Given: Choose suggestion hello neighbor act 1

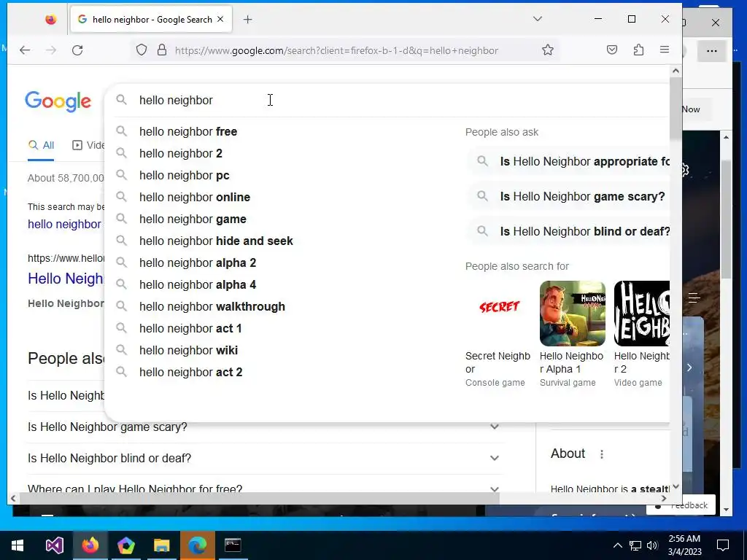Looking at the screenshot, I should pyautogui.click(x=190, y=329).
